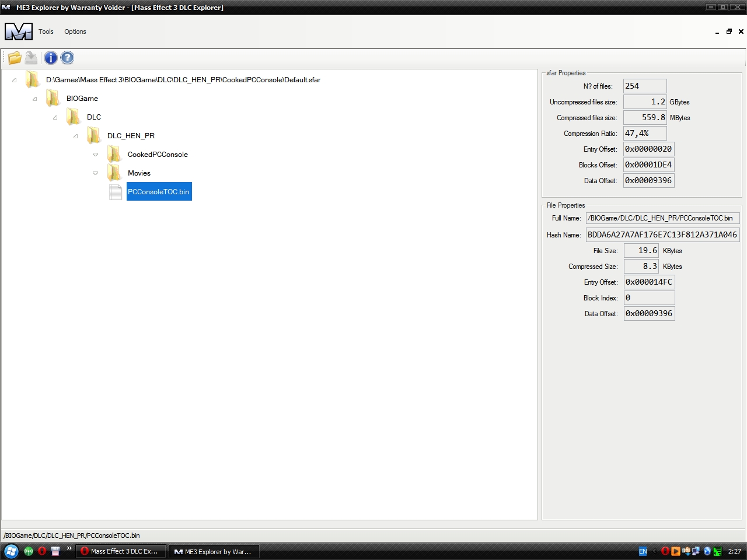
Task: Expand the CookedPCConsole folder node
Action: (x=95, y=155)
